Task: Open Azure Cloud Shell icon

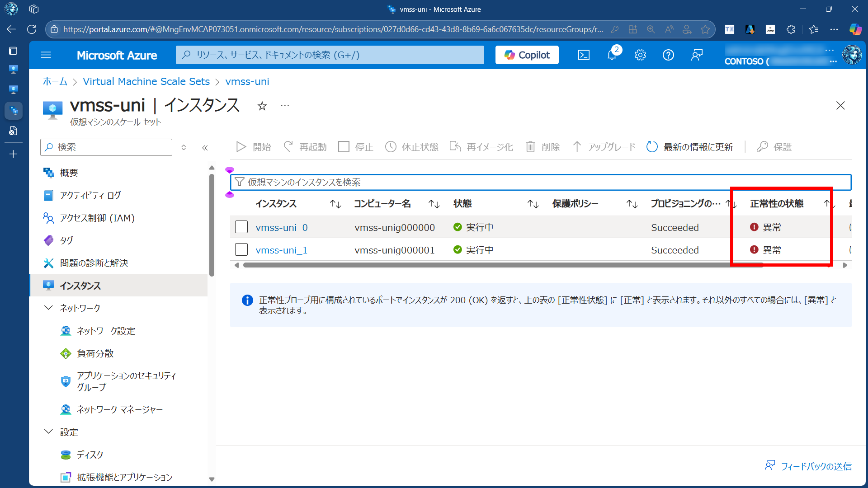Action: pyautogui.click(x=584, y=55)
